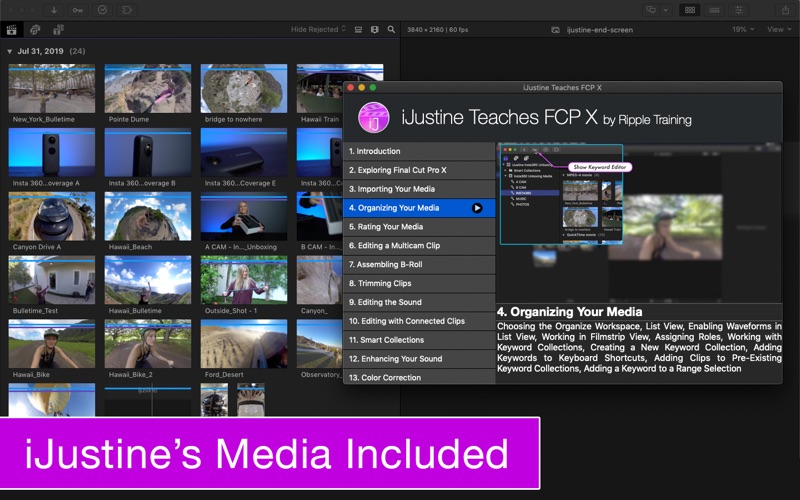Open the Titles and Generators sidebar
Screen dimensions: 800x500
58,30
